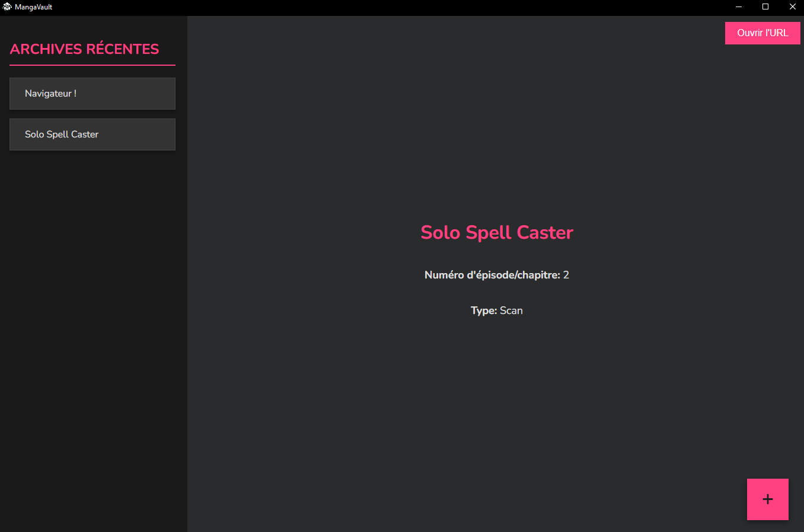Click the Type: Scan line

497,310
